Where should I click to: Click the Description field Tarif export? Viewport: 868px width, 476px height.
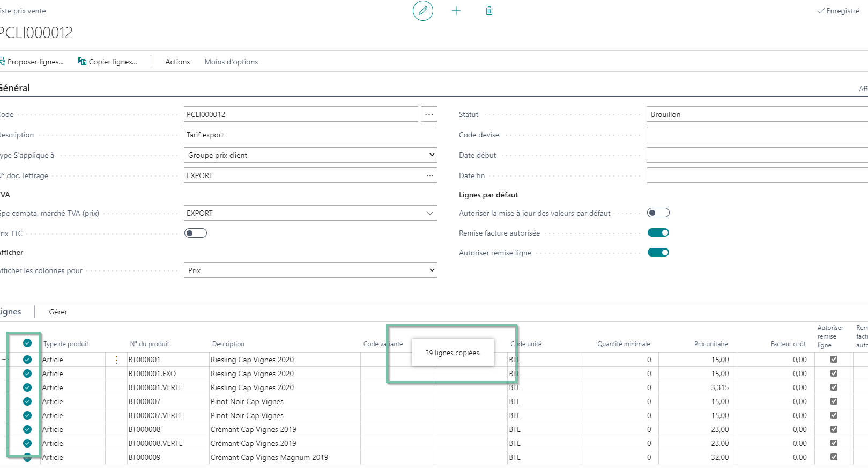coord(310,135)
